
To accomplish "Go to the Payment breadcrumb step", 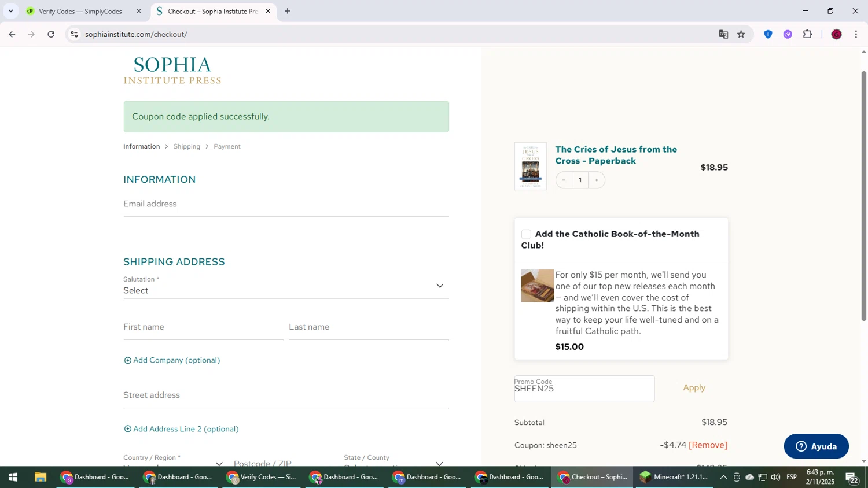I will [x=227, y=146].
